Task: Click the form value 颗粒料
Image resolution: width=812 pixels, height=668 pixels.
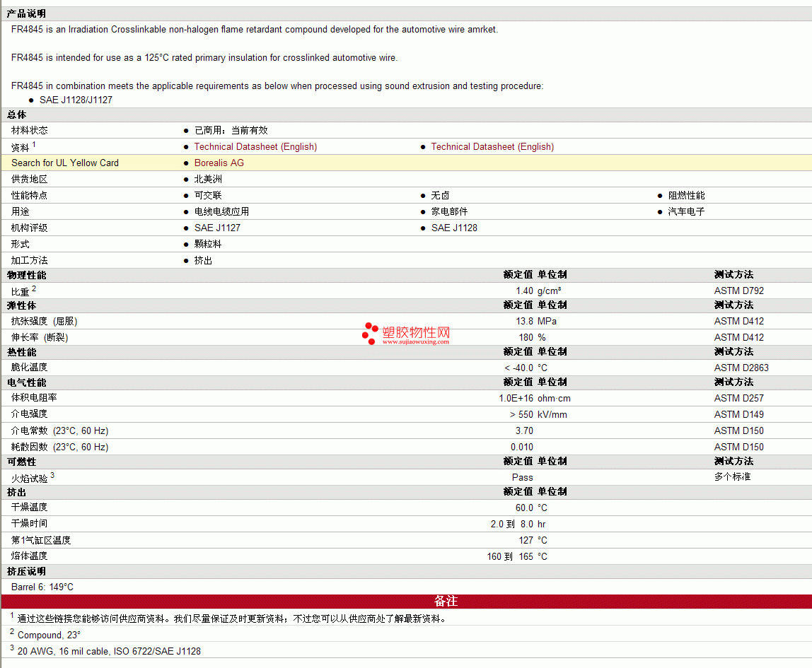Action: pyautogui.click(x=208, y=244)
